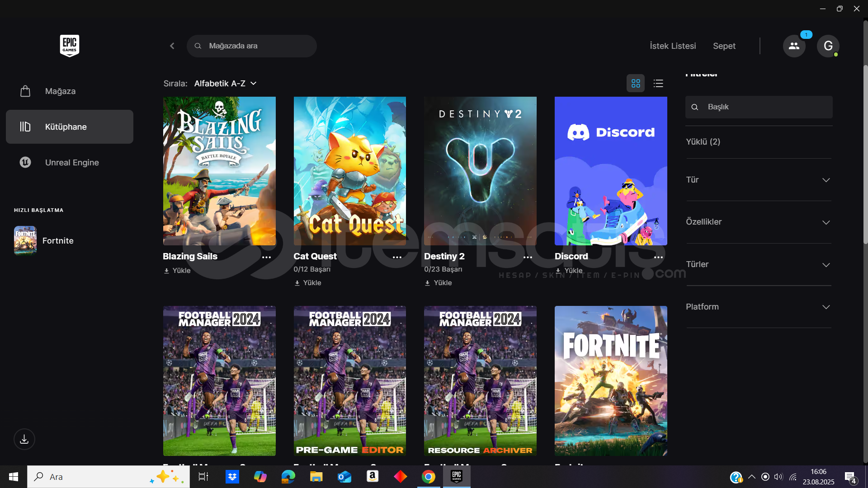This screenshot has width=868, height=488.
Task: Open Microsoft Edge from the taskbar
Action: [288, 477]
